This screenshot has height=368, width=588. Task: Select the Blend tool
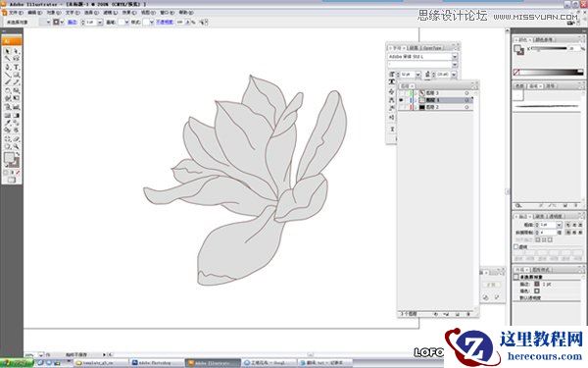(x=17, y=123)
